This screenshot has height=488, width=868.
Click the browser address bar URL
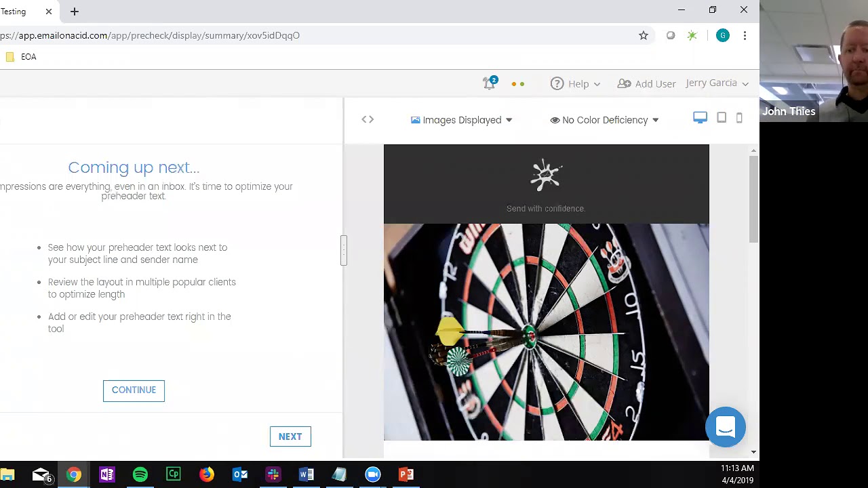[x=150, y=35]
